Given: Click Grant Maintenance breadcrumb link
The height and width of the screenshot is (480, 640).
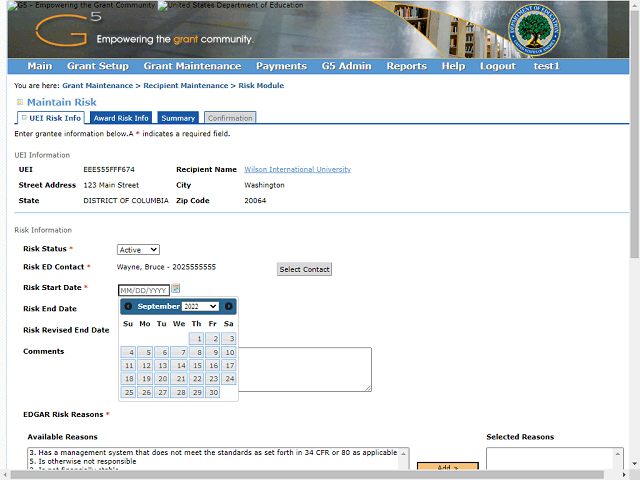Looking at the screenshot, I should click(98, 86).
